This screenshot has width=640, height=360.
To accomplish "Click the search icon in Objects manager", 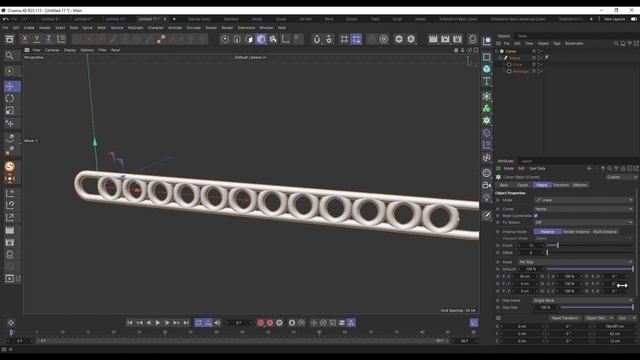I will coord(616,43).
